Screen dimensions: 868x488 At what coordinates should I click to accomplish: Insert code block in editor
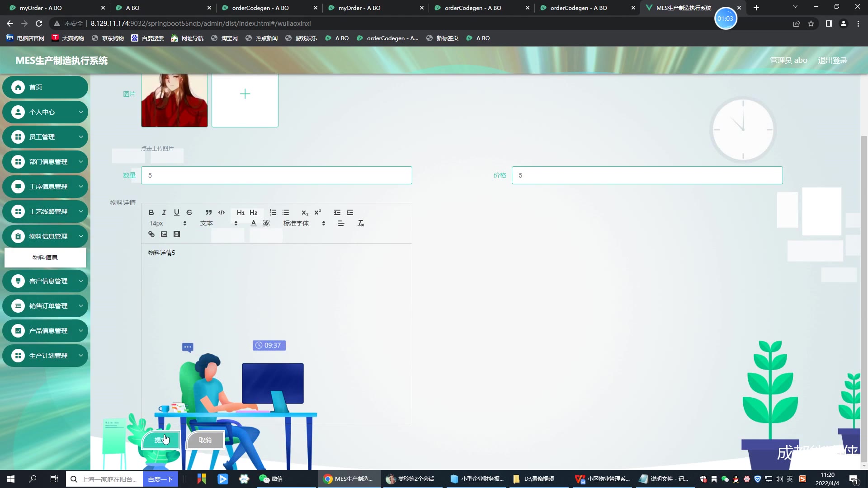point(222,212)
